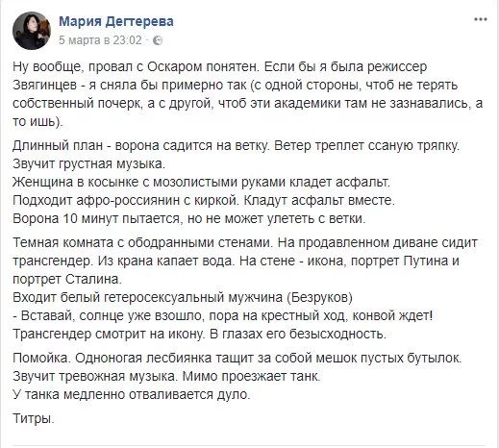The height and width of the screenshot is (448, 499).
Task: Click the final word Титры in post
Action: pyautogui.click(x=34, y=418)
